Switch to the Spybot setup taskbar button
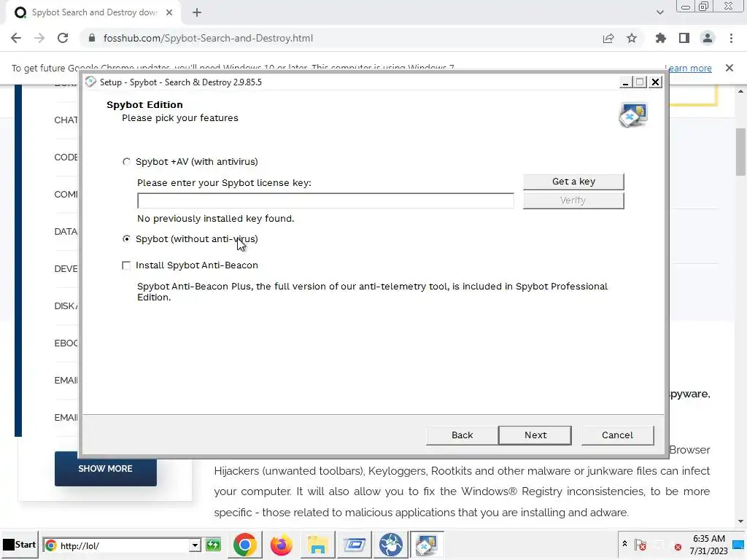Image resolution: width=747 pixels, height=560 pixels. pyautogui.click(x=426, y=545)
